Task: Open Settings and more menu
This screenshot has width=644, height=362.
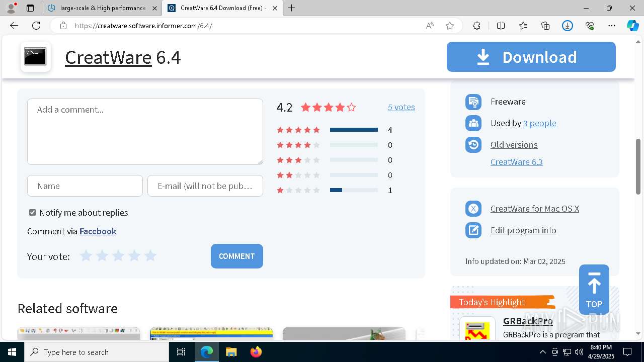Action: 612,26
